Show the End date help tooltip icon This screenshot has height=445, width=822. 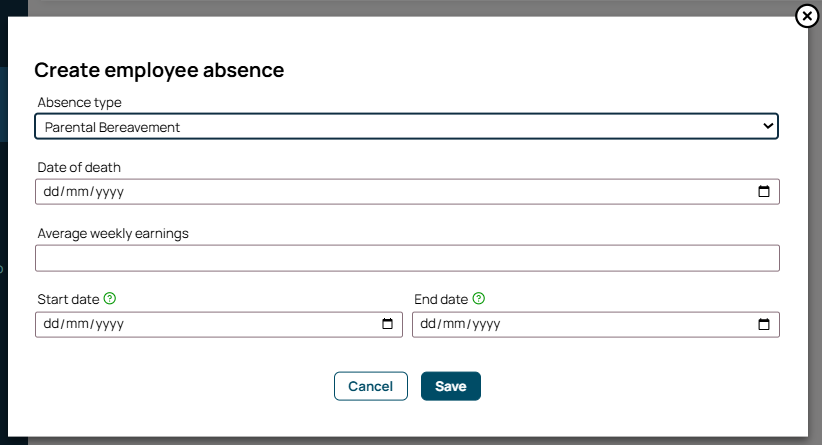pos(479,298)
